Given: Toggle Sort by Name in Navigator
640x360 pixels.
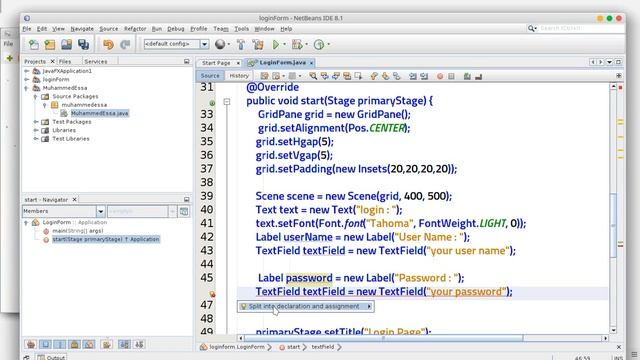Looking at the screenshot, I should (x=124, y=344).
